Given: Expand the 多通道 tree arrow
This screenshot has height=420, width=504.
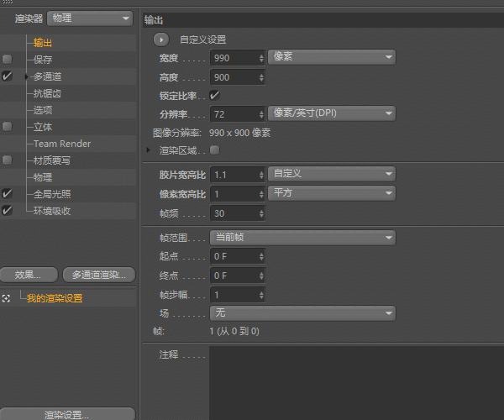Looking at the screenshot, I should (26, 76).
